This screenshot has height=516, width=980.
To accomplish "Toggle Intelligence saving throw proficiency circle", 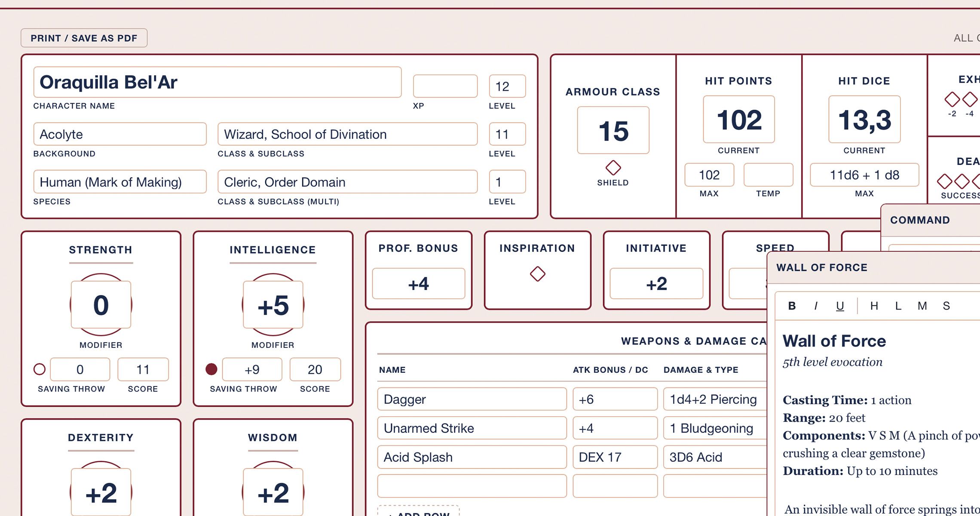I will (211, 369).
